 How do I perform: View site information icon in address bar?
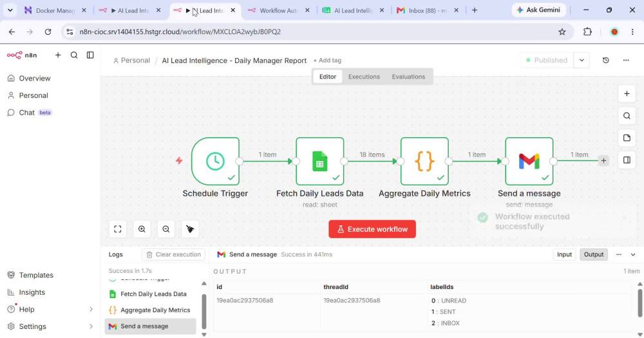(x=70, y=32)
